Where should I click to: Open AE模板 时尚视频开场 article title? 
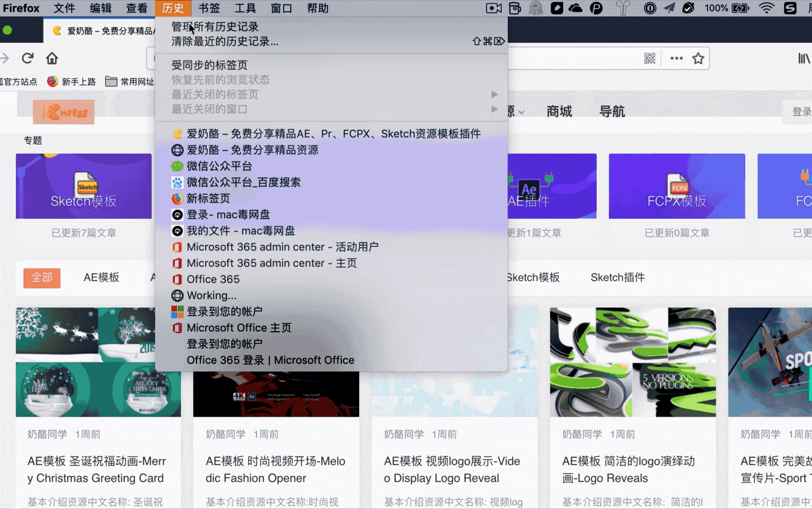click(x=276, y=469)
